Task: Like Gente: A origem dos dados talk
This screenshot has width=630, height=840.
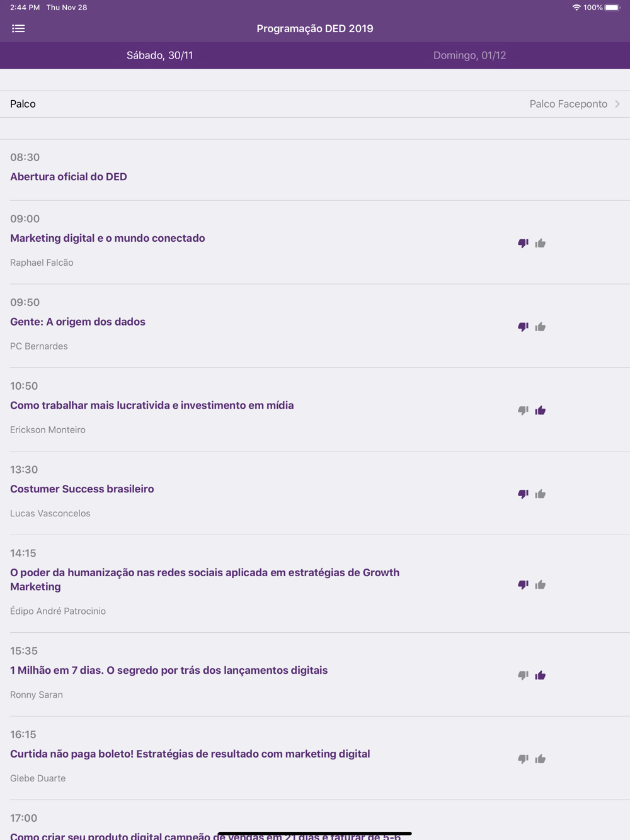Action: point(541,327)
